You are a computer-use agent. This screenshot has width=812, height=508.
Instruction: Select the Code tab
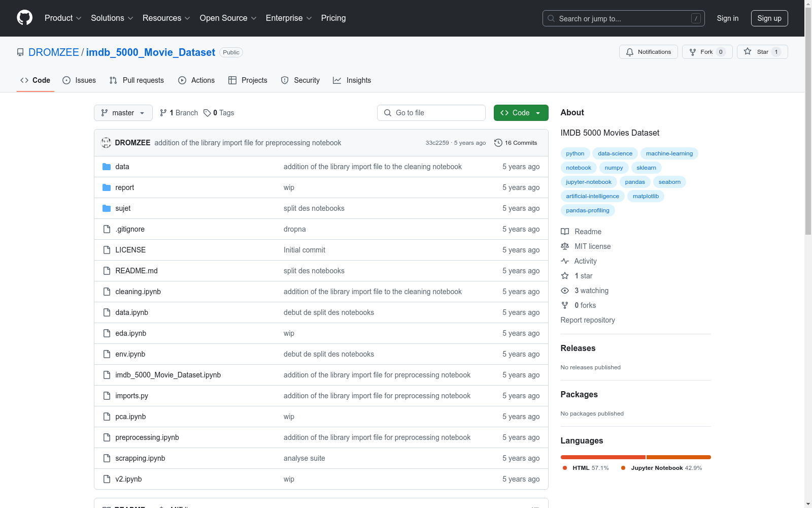tap(36, 80)
